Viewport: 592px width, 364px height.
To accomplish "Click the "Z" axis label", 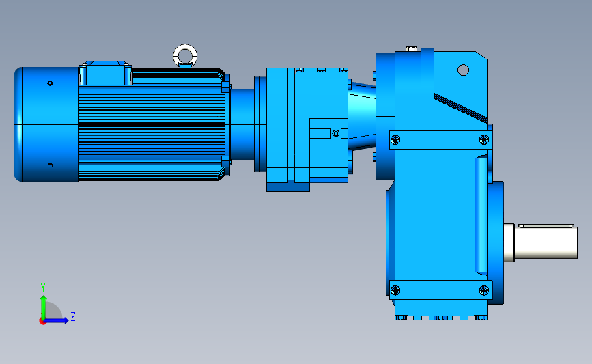I will point(73,316).
